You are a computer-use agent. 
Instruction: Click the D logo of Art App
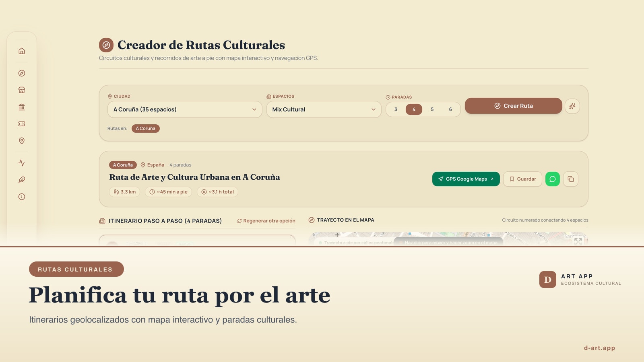coord(548,280)
